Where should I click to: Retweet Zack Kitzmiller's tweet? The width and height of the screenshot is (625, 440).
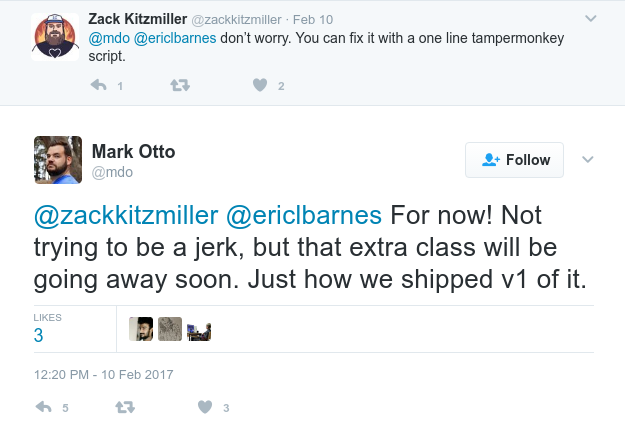(x=180, y=86)
